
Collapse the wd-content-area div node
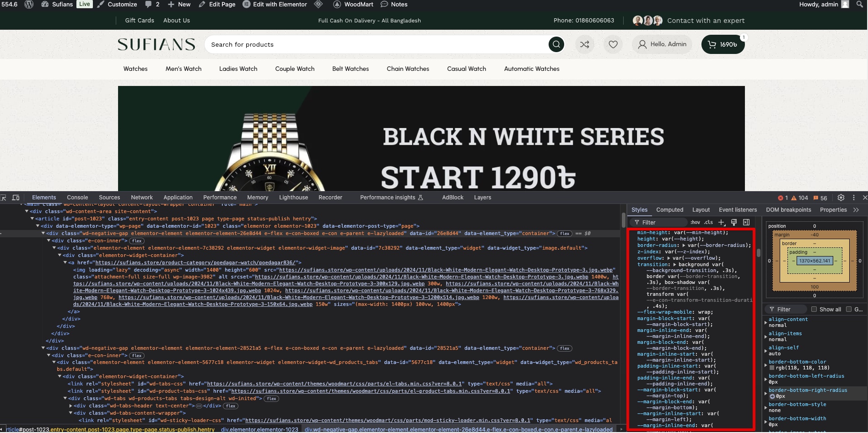point(27,211)
